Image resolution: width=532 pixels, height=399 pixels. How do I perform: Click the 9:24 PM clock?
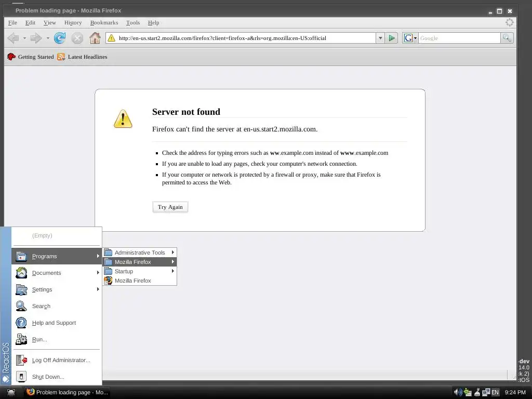[x=515, y=392]
